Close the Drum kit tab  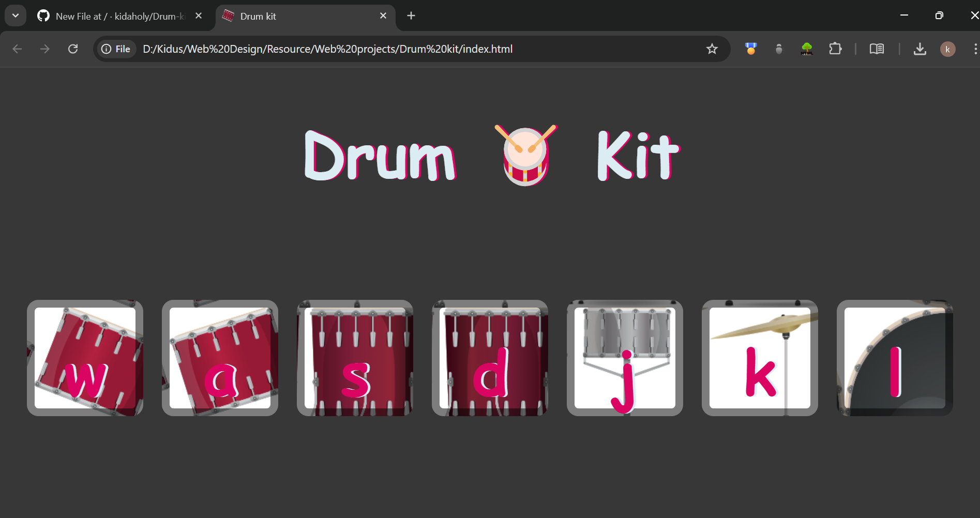coord(383,16)
